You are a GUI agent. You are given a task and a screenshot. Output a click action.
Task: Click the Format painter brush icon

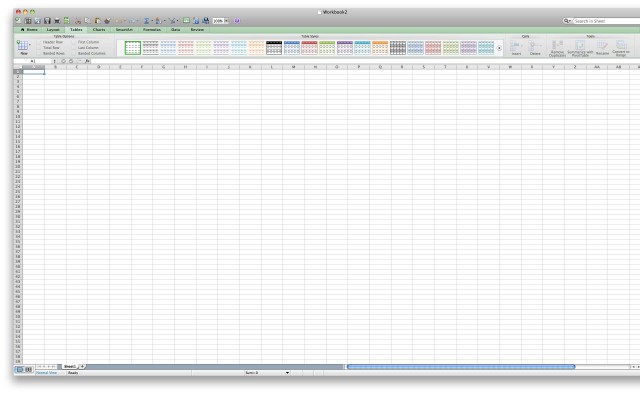(x=107, y=20)
